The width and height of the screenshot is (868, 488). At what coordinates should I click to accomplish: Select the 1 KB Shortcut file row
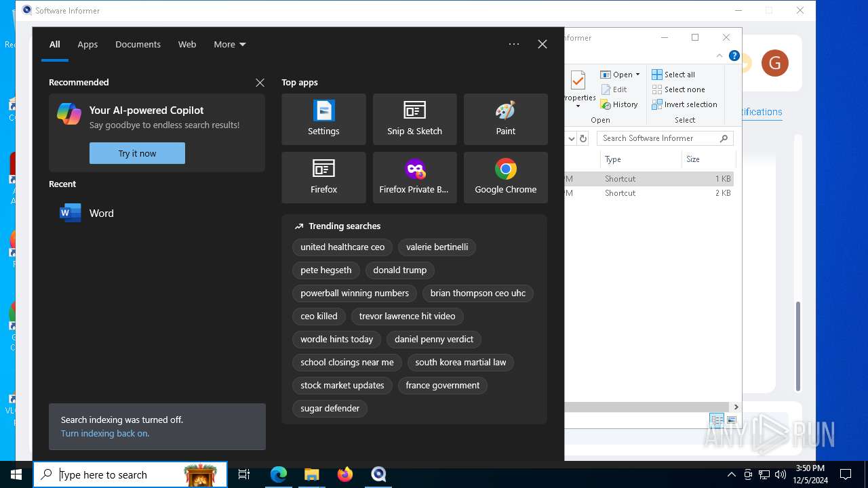(649, 179)
